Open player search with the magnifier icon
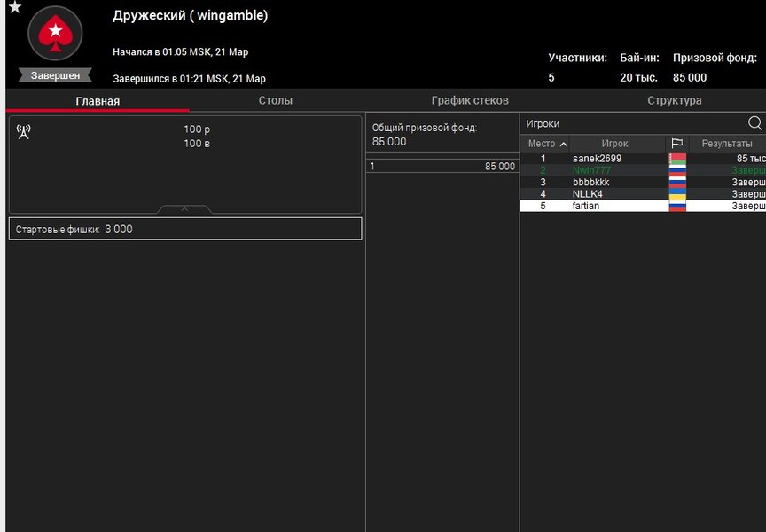The width and height of the screenshot is (766, 532). click(754, 123)
